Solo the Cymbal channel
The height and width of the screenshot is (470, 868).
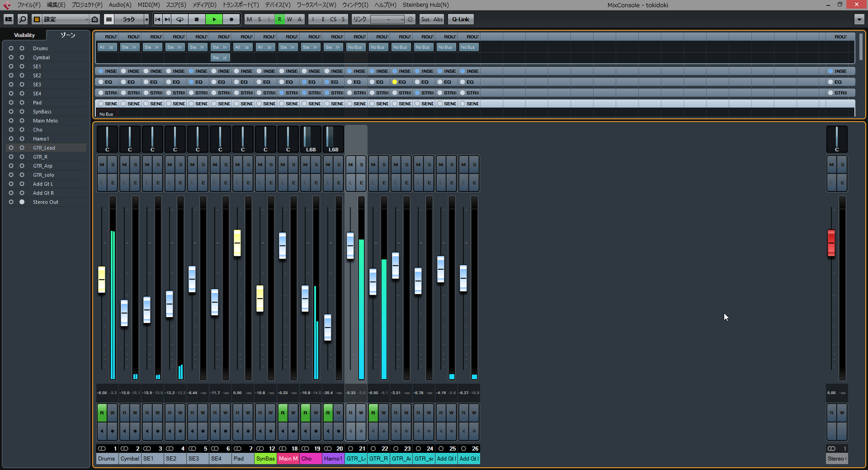[135, 164]
